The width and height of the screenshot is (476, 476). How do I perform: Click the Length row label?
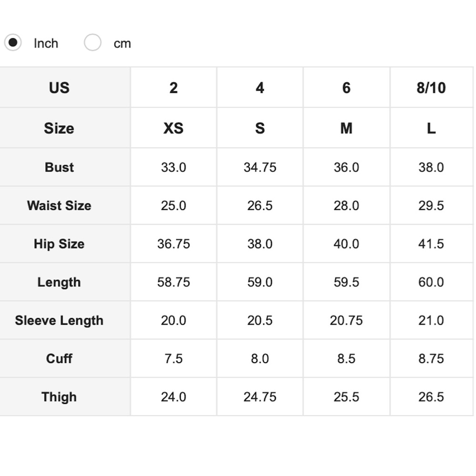pyautogui.click(x=59, y=282)
